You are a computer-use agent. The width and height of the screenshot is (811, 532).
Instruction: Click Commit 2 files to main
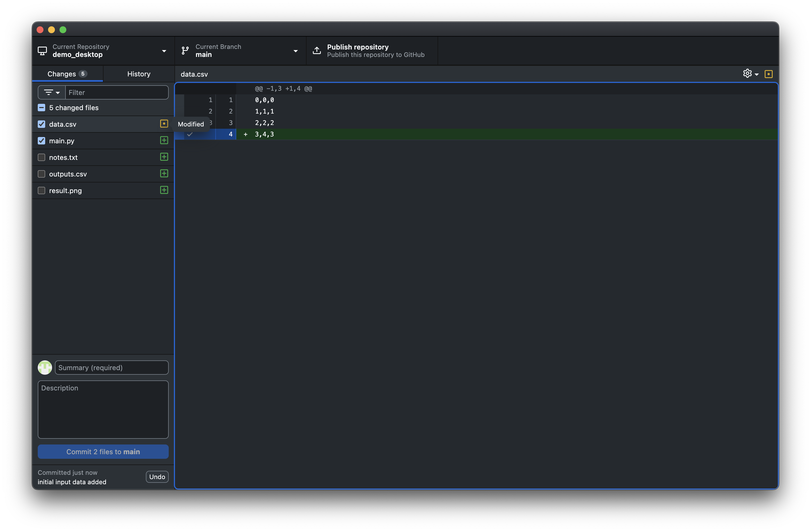103,452
